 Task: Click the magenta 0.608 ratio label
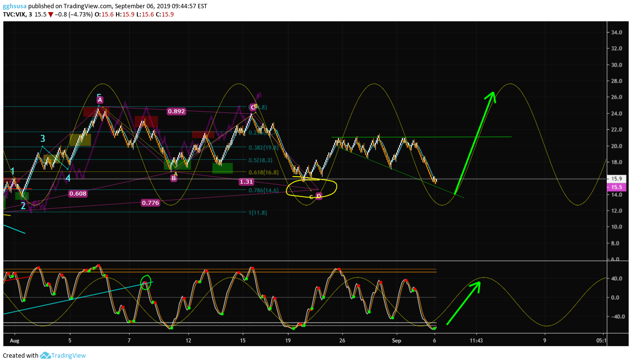78,194
